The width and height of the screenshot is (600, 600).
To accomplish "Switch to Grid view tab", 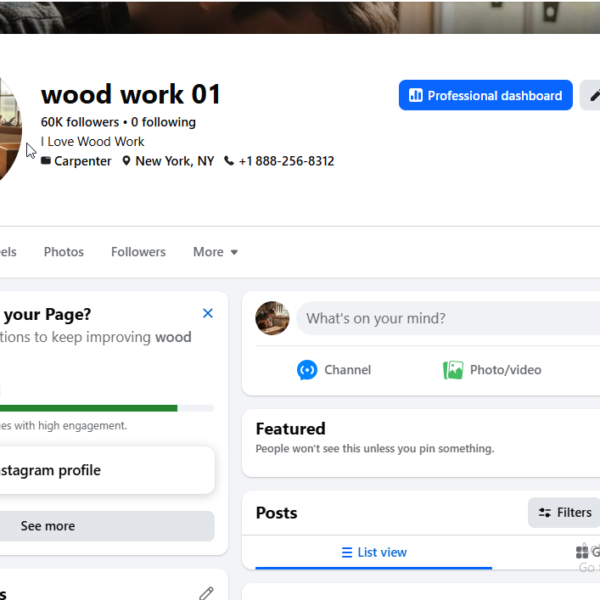I will tap(587, 552).
